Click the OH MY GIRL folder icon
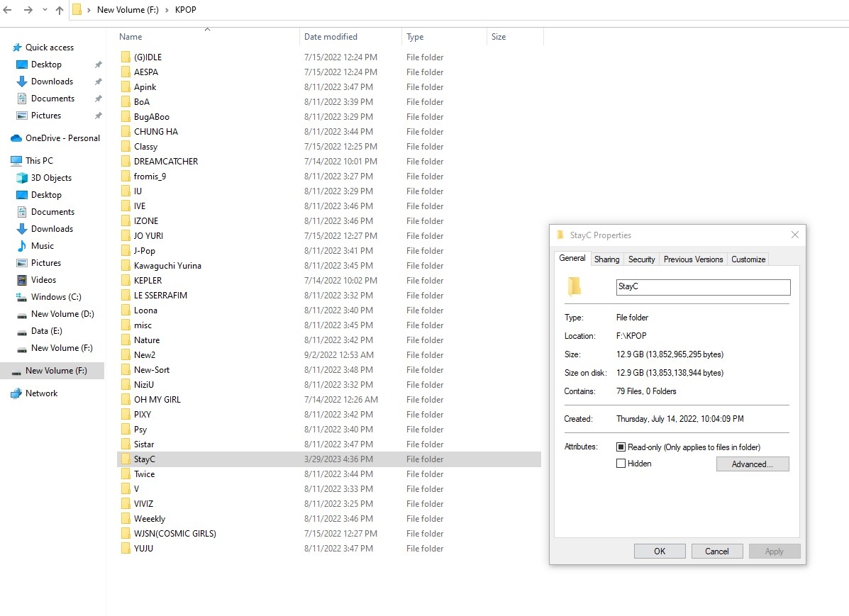This screenshot has height=616, width=849. pos(126,400)
